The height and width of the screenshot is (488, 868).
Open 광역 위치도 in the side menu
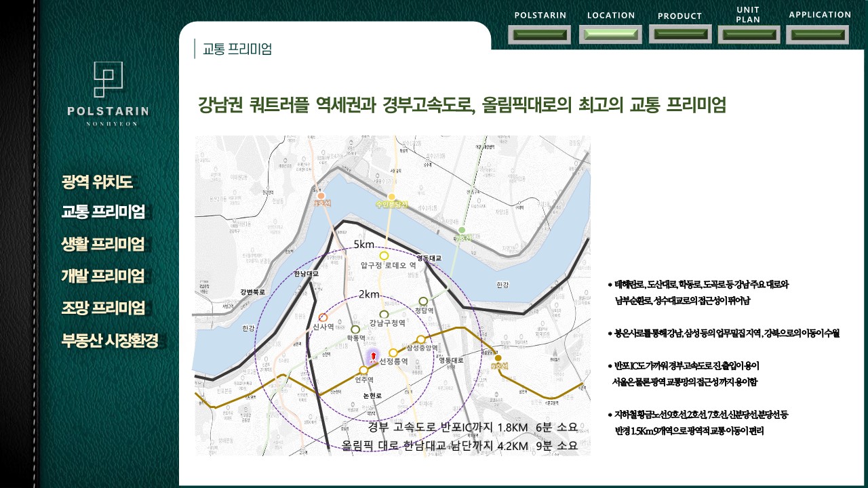pos(97,182)
